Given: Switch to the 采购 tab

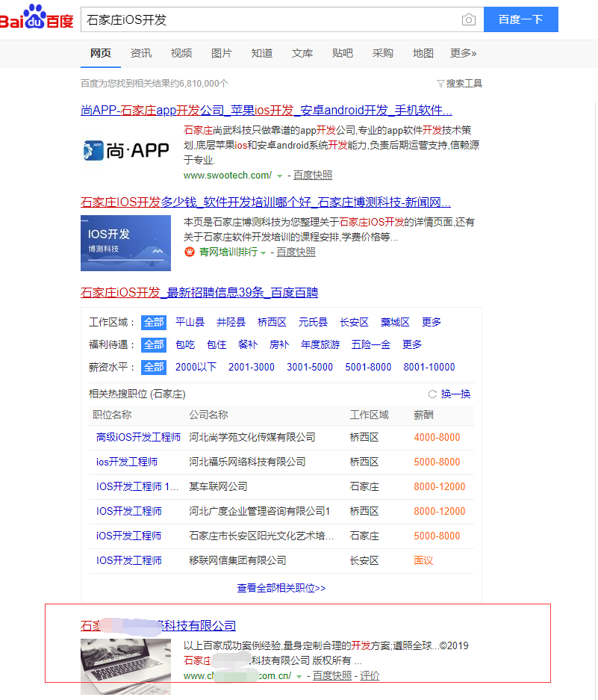Looking at the screenshot, I should pos(383,54).
